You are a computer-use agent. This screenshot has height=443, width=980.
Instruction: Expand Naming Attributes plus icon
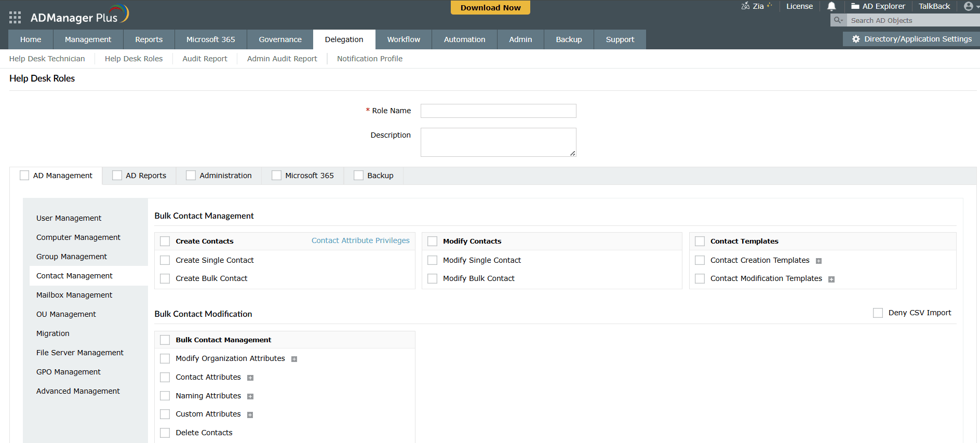tap(250, 397)
